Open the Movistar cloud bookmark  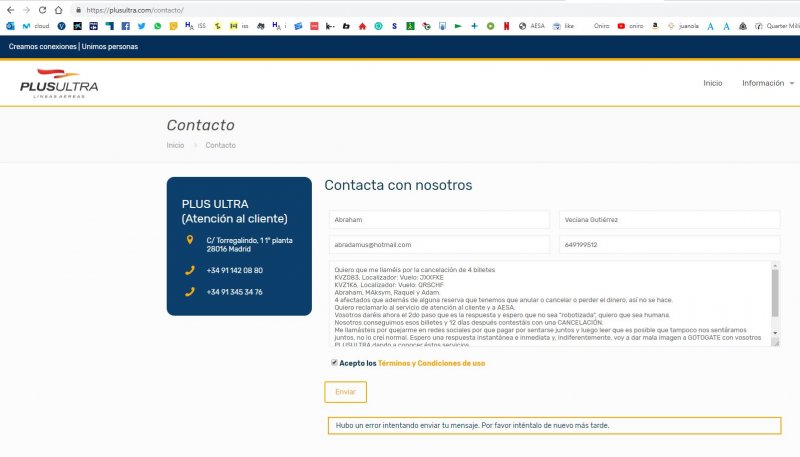click(x=36, y=26)
